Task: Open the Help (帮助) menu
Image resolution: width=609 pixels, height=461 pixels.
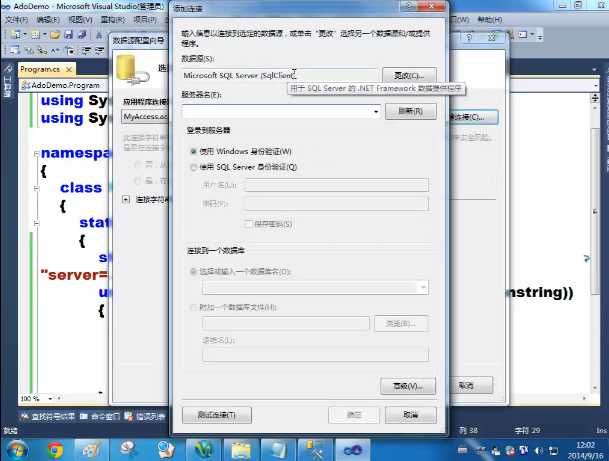Action: pyautogui.click(x=490, y=19)
